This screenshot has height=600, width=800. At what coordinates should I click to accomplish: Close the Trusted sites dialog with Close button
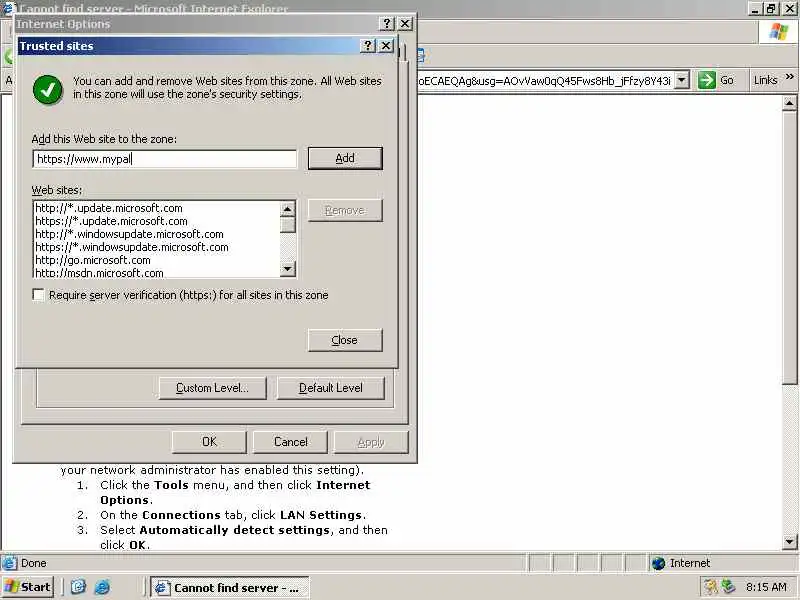(345, 340)
